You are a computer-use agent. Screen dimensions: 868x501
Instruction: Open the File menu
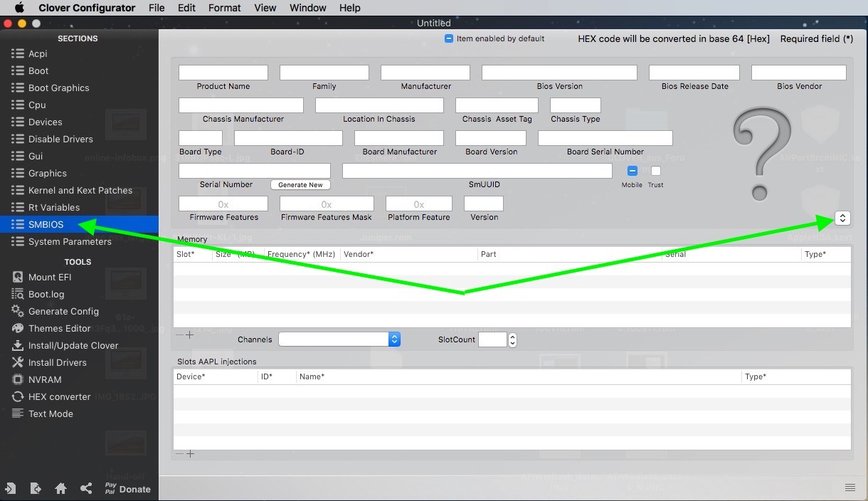157,8
